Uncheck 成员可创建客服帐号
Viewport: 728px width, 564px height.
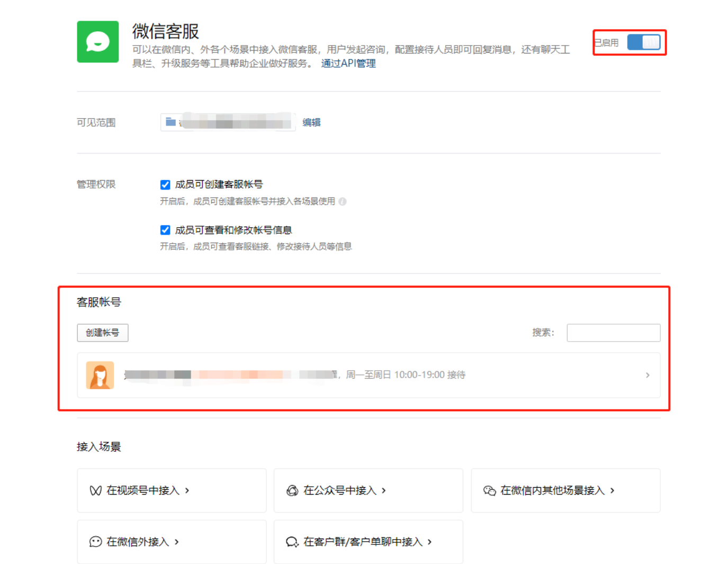(165, 184)
